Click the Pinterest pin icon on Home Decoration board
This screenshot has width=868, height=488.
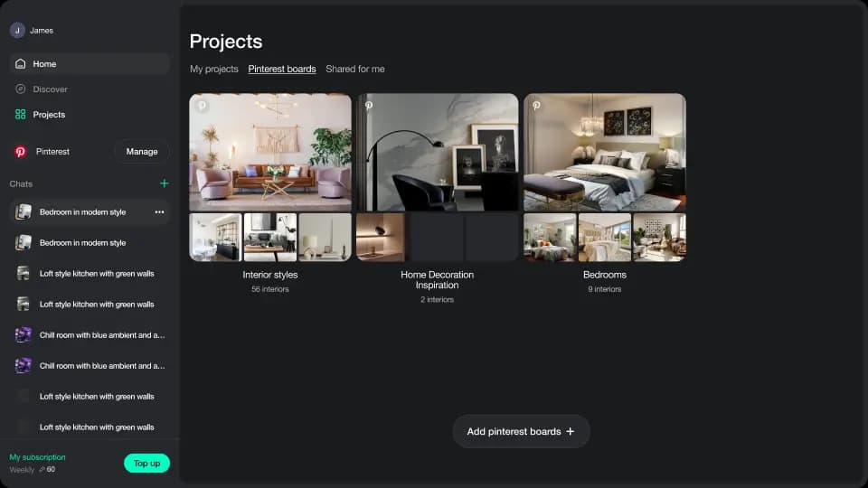pos(369,105)
